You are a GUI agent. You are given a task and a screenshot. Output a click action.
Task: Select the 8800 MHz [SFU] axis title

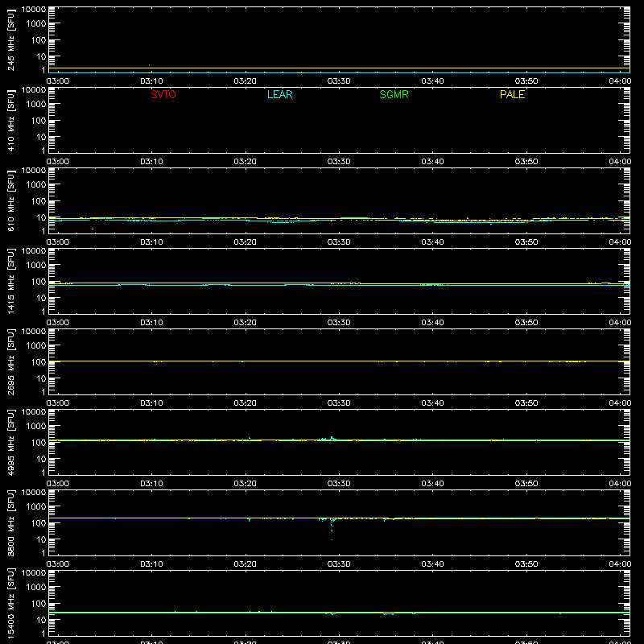click(x=10, y=522)
